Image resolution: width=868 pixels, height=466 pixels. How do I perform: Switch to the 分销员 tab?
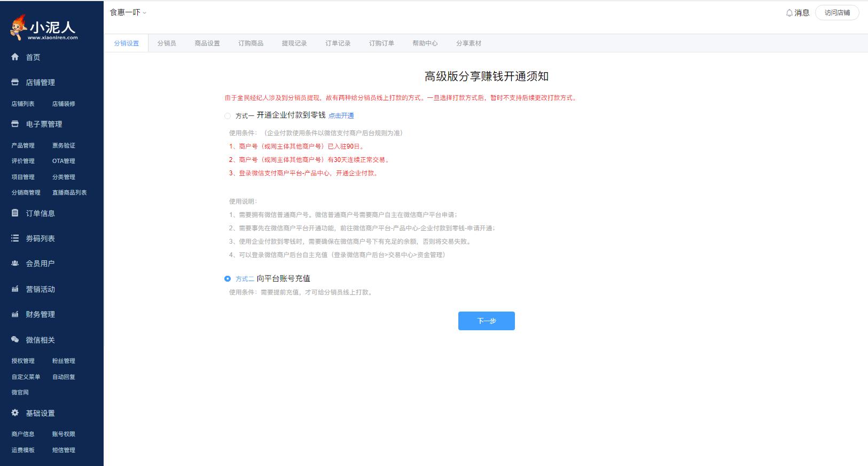[x=167, y=43]
